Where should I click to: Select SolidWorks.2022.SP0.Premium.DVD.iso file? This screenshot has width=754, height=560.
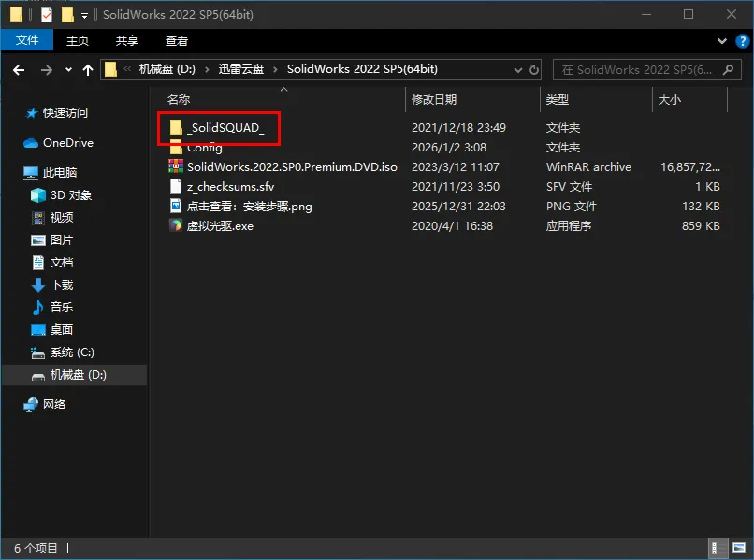coord(292,167)
